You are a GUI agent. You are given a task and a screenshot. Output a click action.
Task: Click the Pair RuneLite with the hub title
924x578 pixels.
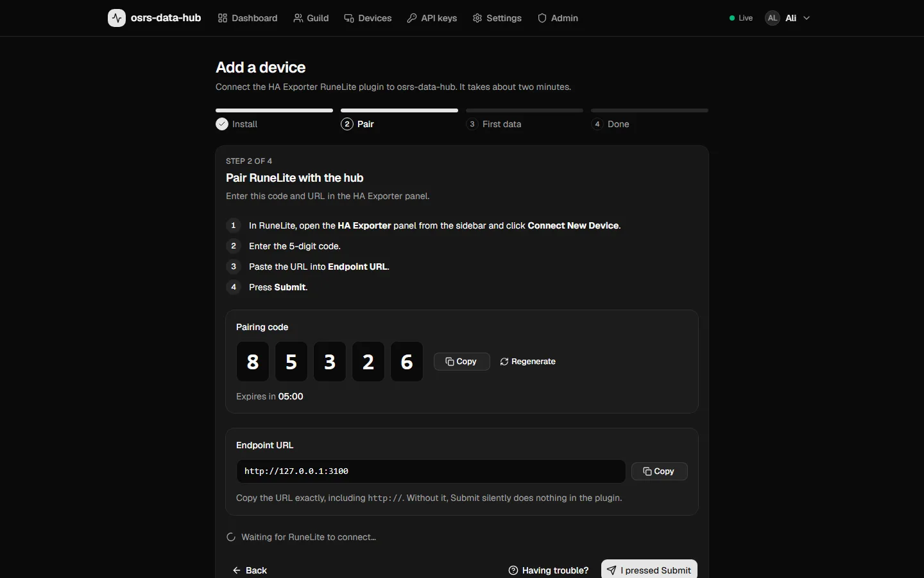295,178
